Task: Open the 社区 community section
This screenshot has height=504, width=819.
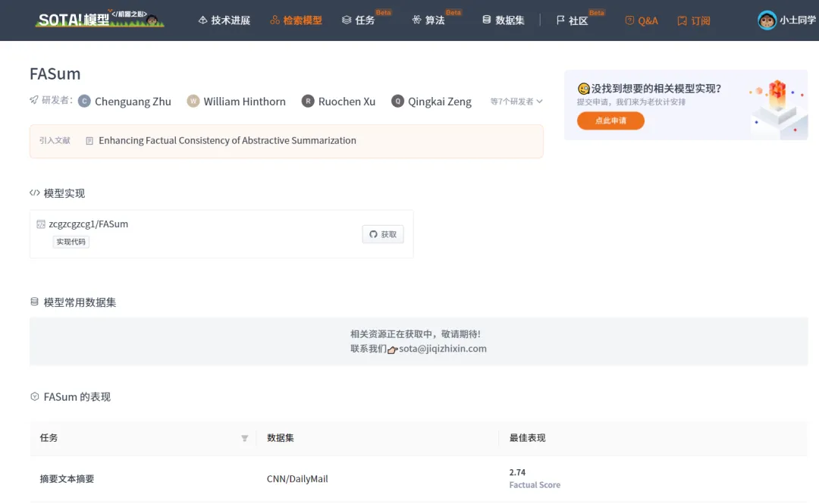Action: coord(572,20)
